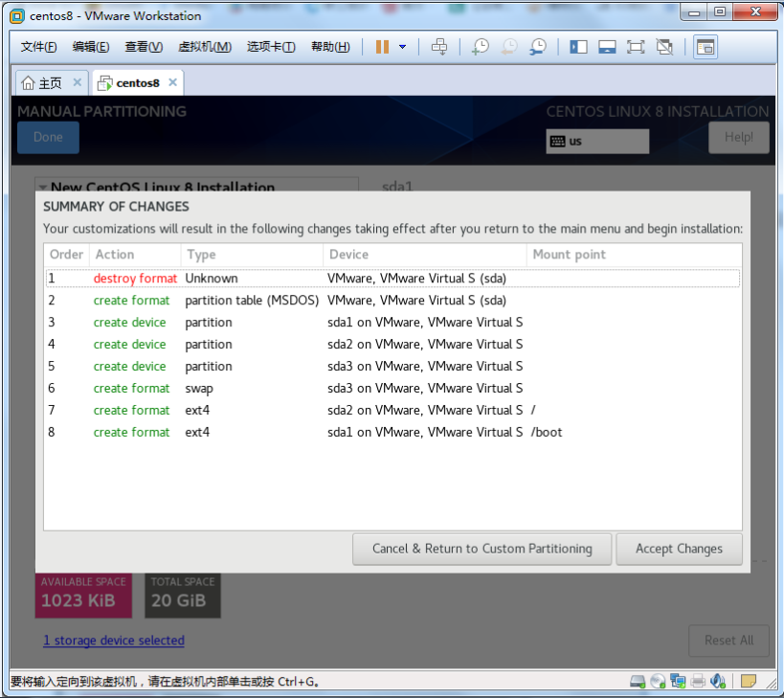Click the Accept Changes button
784x698 pixels.
679,549
